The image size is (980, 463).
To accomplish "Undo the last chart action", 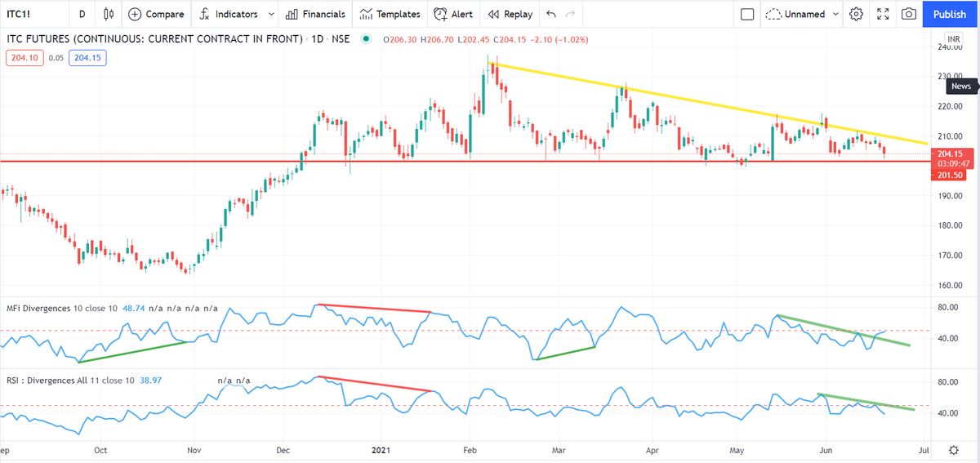I will click(x=551, y=14).
